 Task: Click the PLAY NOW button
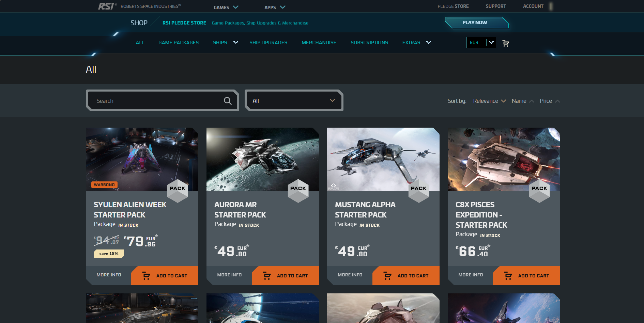(476, 22)
